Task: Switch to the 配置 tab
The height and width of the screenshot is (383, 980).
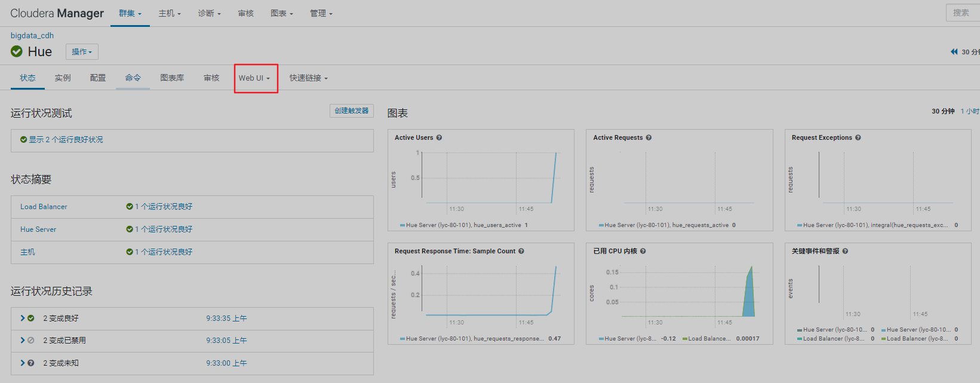Action: (x=98, y=78)
